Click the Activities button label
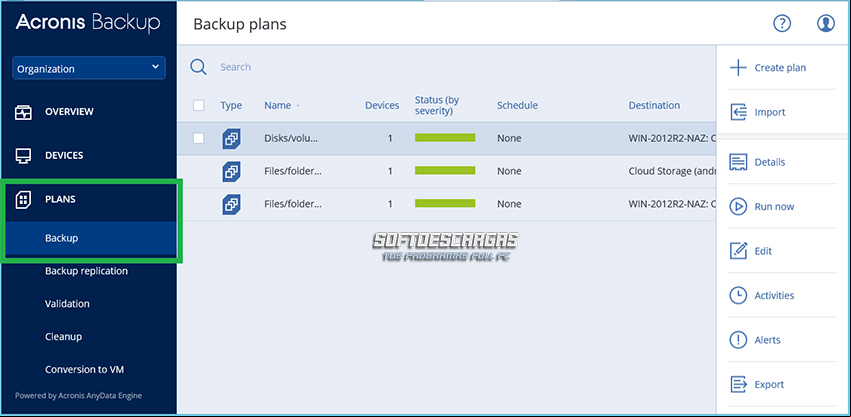This screenshot has height=417, width=851. click(x=774, y=295)
